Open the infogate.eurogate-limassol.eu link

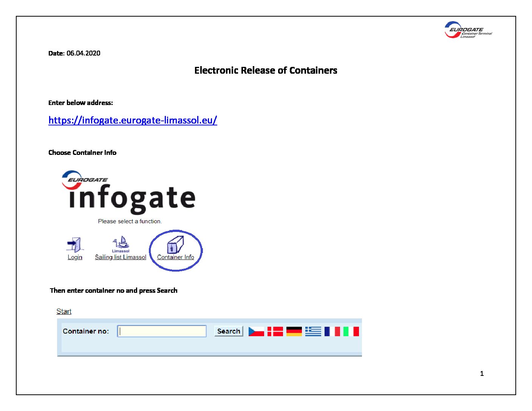[x=133, y=120]
